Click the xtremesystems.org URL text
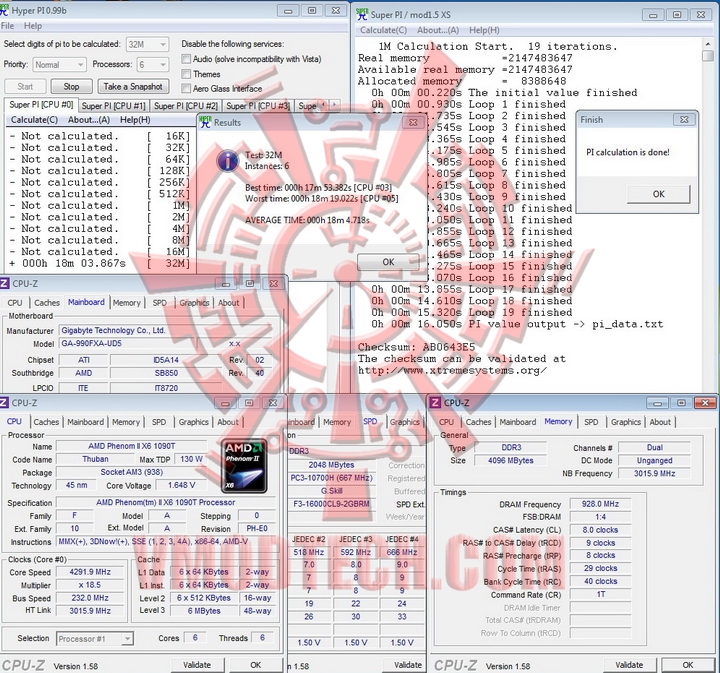 pyautogui.click(x=452, y=370)
